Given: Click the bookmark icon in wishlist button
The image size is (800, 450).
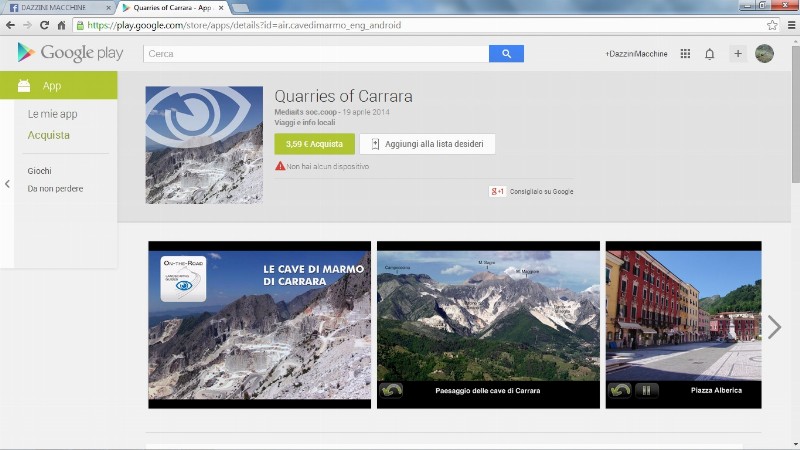Looking at the screenshot, I should [x=376, y=144].
